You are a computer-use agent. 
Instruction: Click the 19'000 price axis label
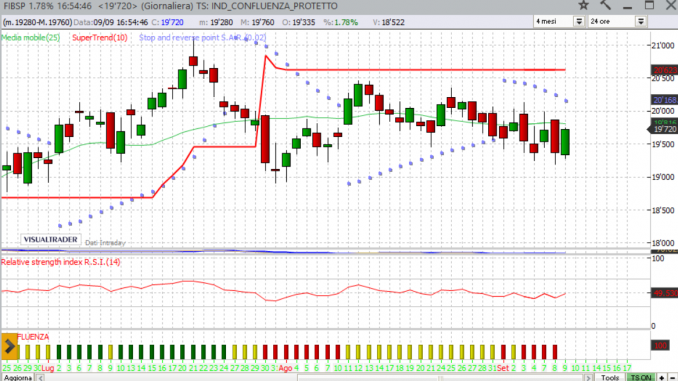[x=663, y=177]
